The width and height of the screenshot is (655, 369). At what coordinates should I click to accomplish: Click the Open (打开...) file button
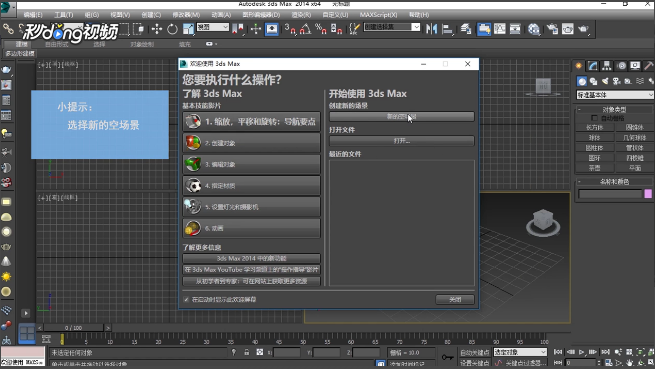pyautogui.click(x=402, y=141)
